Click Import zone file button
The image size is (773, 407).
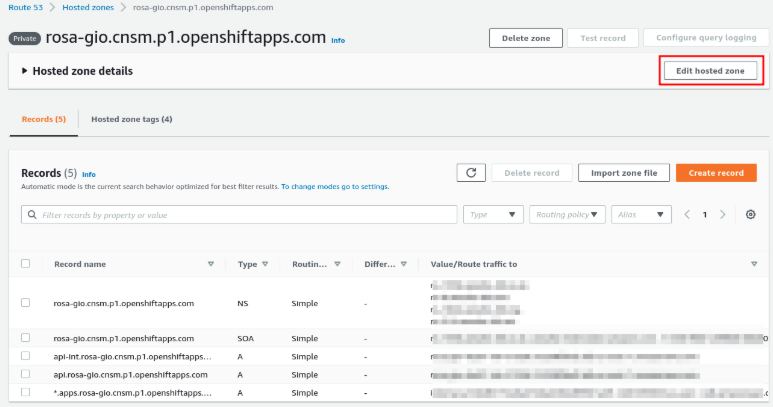click(x=624, y=173)
